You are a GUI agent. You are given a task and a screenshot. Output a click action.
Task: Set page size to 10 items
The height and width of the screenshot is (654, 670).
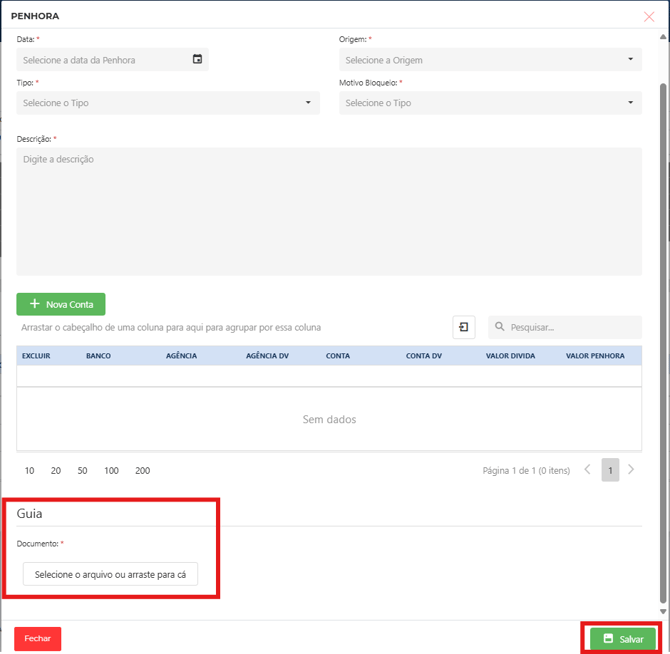30,470
